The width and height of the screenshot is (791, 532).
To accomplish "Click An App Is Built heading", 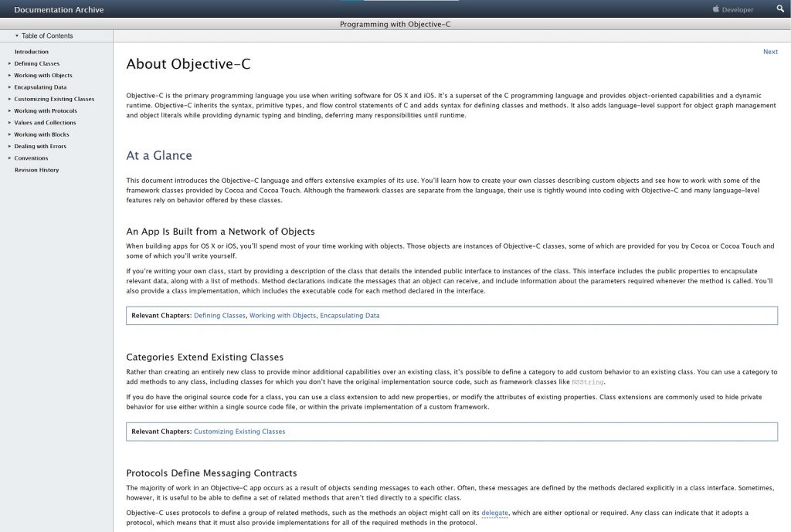I will (220, 232).
